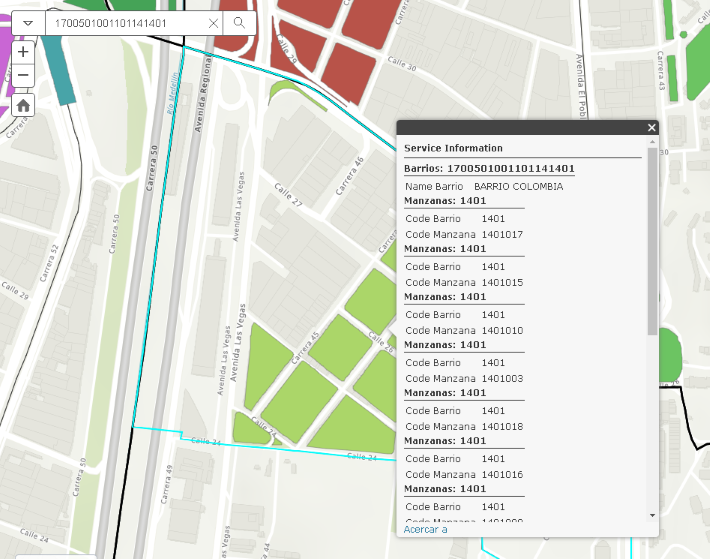Select the 'Calle 30' street label
Image resolution: width=710 pixels, height=559 pixels.
402,64
